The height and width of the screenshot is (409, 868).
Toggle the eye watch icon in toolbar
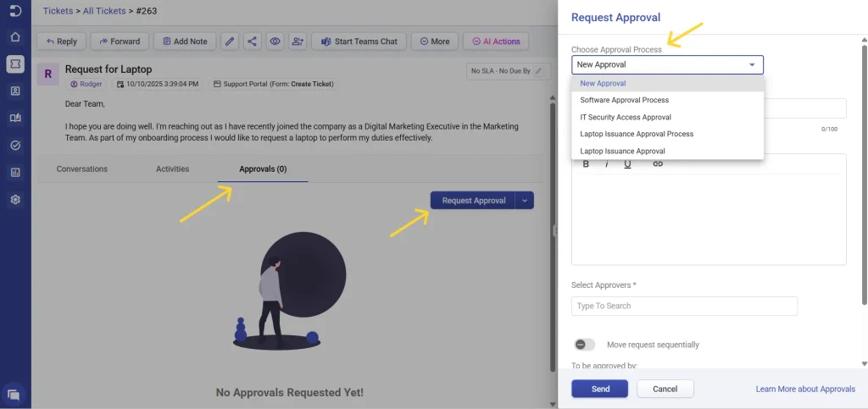[275, 41]
